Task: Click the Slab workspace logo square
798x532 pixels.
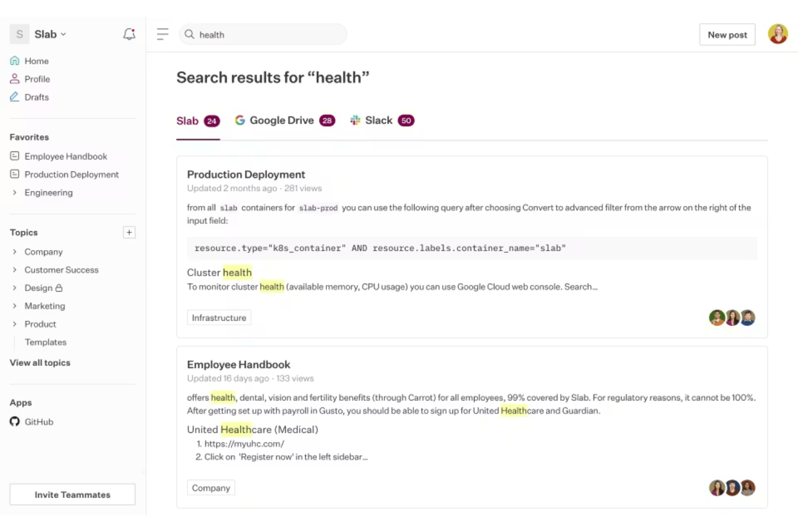Action: [19, 34]
